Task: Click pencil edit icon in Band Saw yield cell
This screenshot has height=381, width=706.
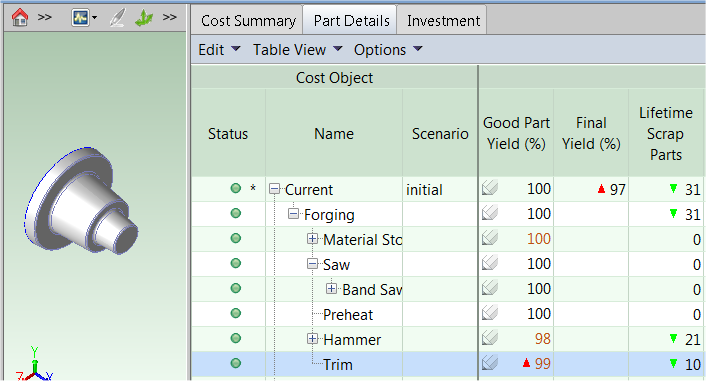Action: (x=489, y=288)
